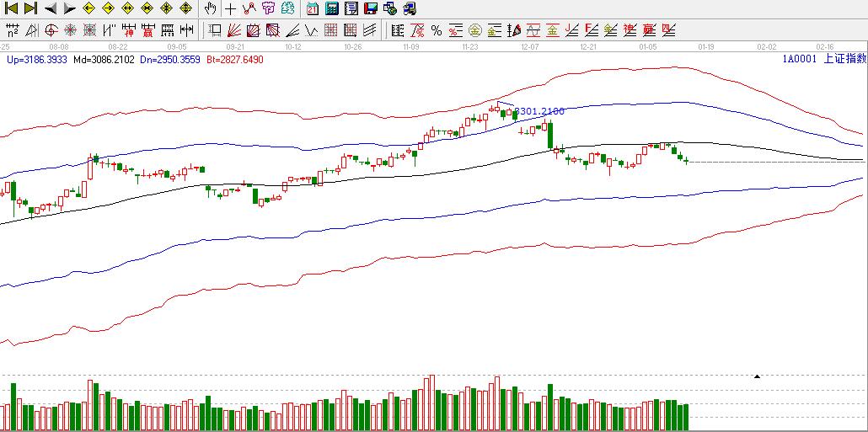Click the plain percent symbol icon

[x=436, y=31]
